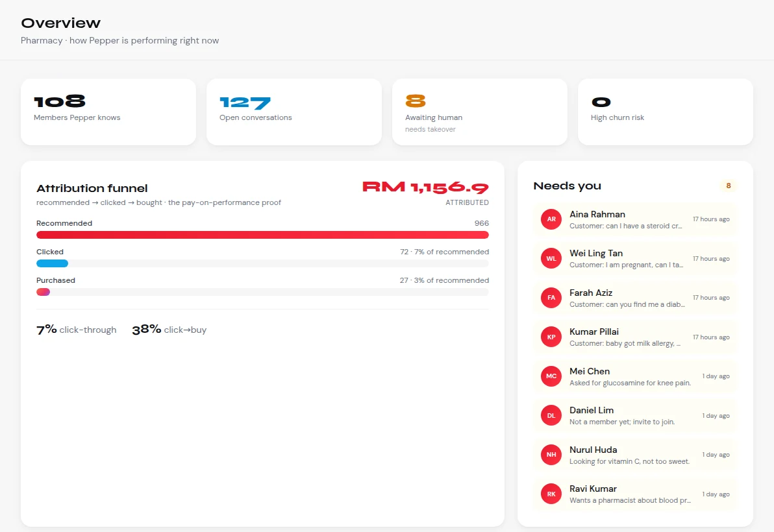Open Ravi Kumar's conversation

(x=635, y=494)
